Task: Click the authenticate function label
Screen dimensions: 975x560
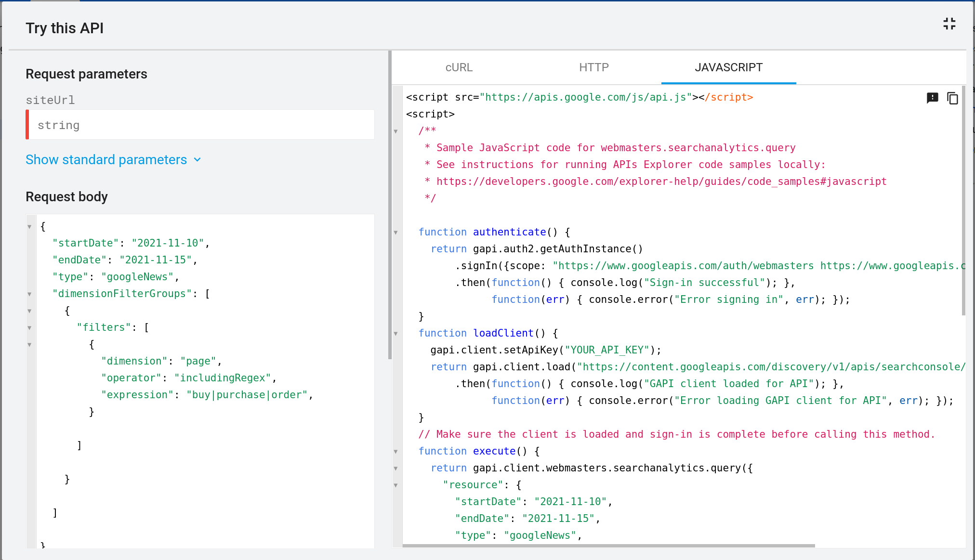Action: point(509,232)
